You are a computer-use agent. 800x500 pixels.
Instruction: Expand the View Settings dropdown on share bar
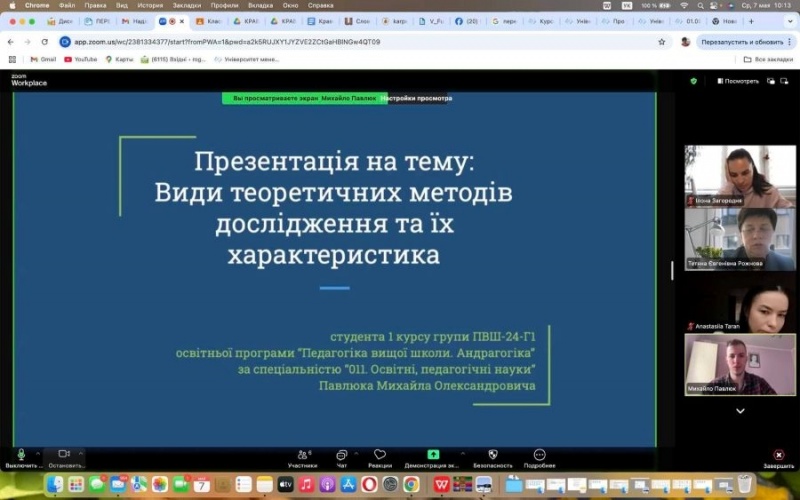coord(417,98)
